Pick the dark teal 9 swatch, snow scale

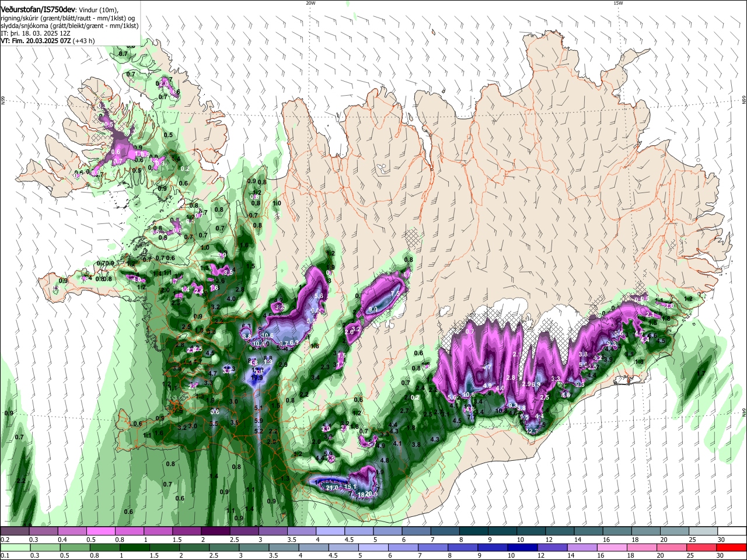pos(502,531)
